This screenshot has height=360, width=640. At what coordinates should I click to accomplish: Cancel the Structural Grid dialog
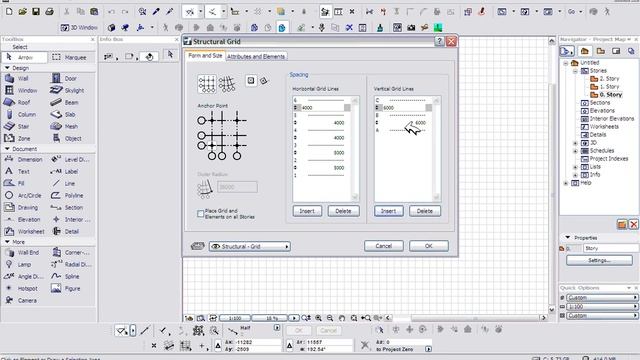click(x=384, y=246)
